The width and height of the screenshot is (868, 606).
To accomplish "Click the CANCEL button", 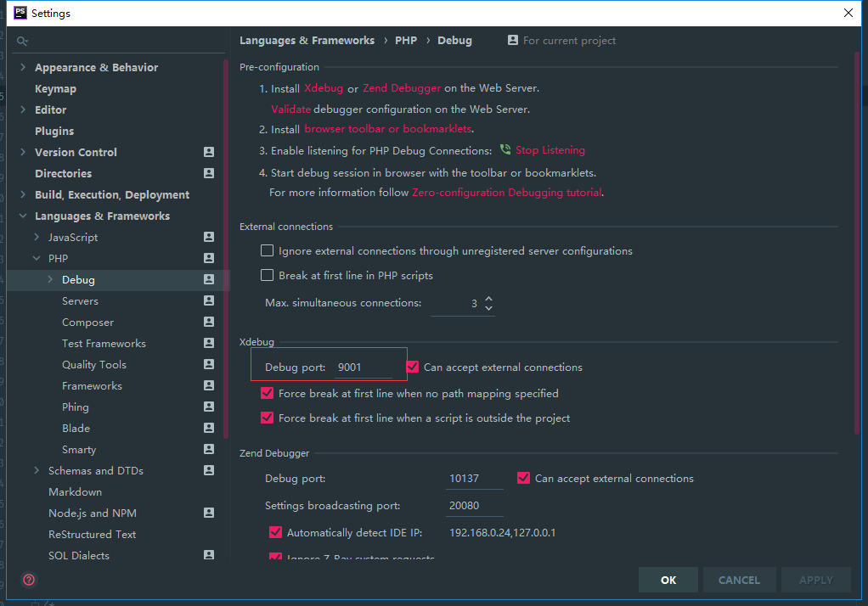I will tap(739, 580).
